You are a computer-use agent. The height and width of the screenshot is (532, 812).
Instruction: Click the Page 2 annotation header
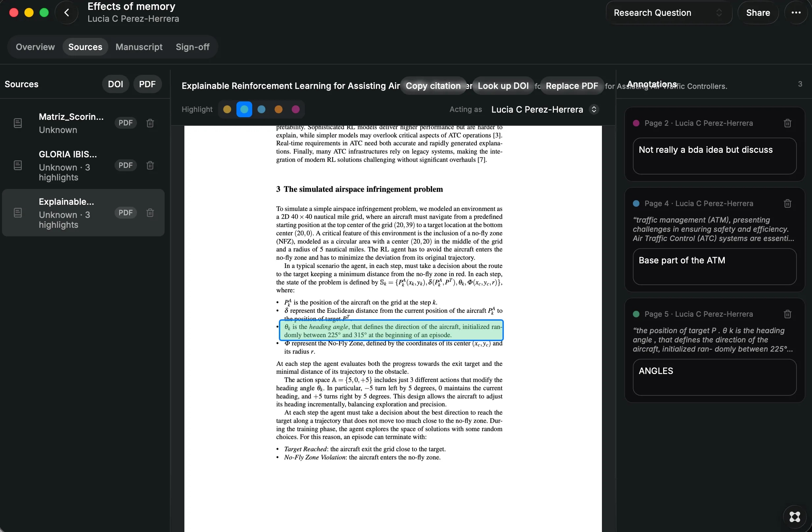698,123
